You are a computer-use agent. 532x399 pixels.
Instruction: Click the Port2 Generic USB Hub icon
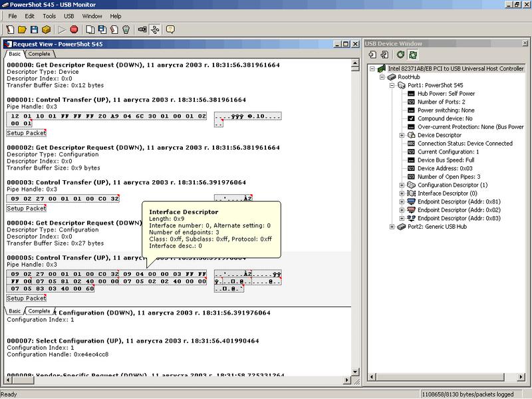(402, 227)
